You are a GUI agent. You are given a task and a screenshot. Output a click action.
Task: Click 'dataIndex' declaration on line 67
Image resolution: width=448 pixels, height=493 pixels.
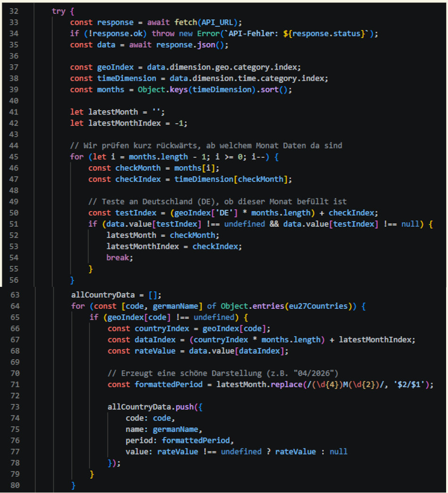(155, 340)
